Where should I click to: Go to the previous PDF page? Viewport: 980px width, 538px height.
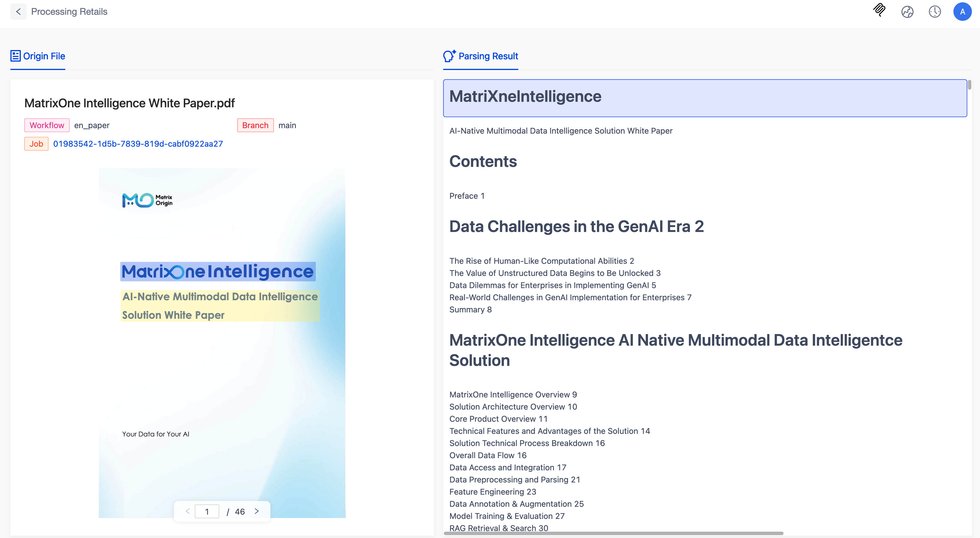[x=187, y=511]
